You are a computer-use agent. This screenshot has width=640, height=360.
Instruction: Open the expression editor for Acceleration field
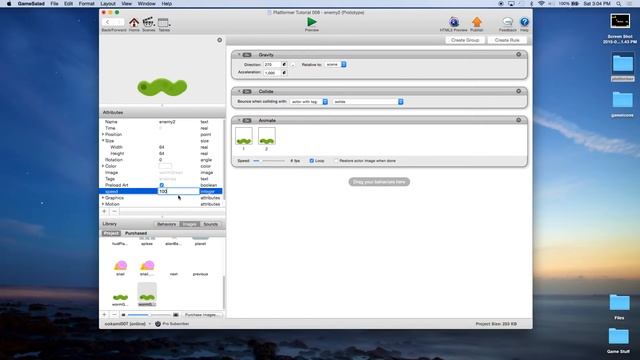coord(284,73)
